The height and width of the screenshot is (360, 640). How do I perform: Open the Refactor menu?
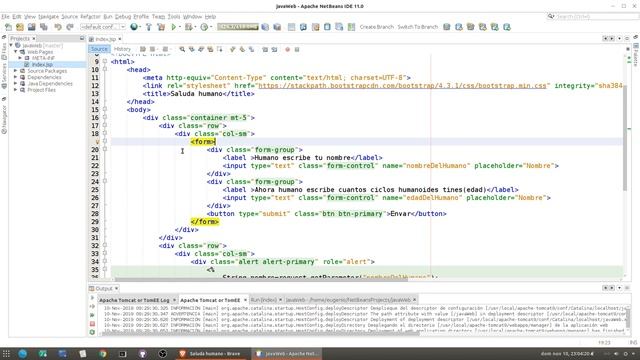tap(90, 17)
